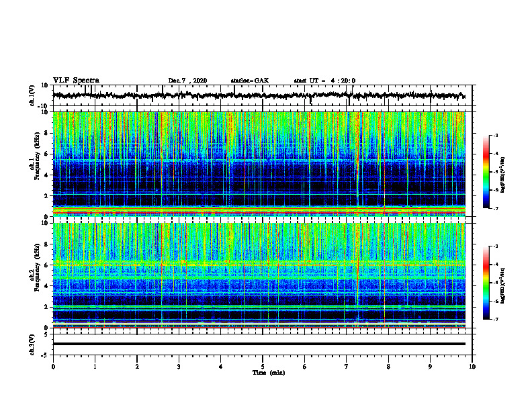Viewport: 532px width, 411px height.
Task: Click the "2" tick label on Time axis
Action: point(137,367)
